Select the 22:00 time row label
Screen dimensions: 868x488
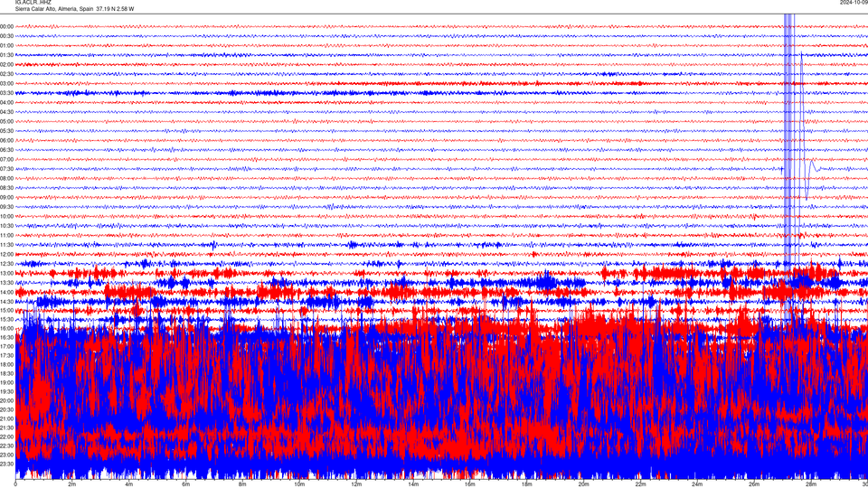(x=6, y=436)
